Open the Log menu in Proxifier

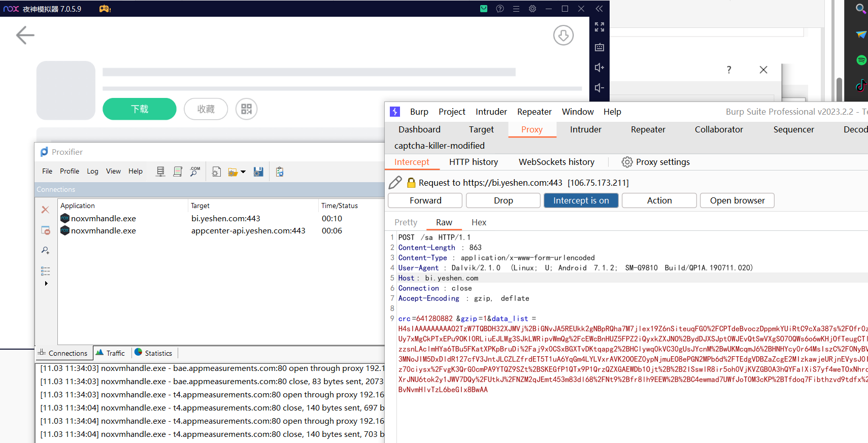92,171
